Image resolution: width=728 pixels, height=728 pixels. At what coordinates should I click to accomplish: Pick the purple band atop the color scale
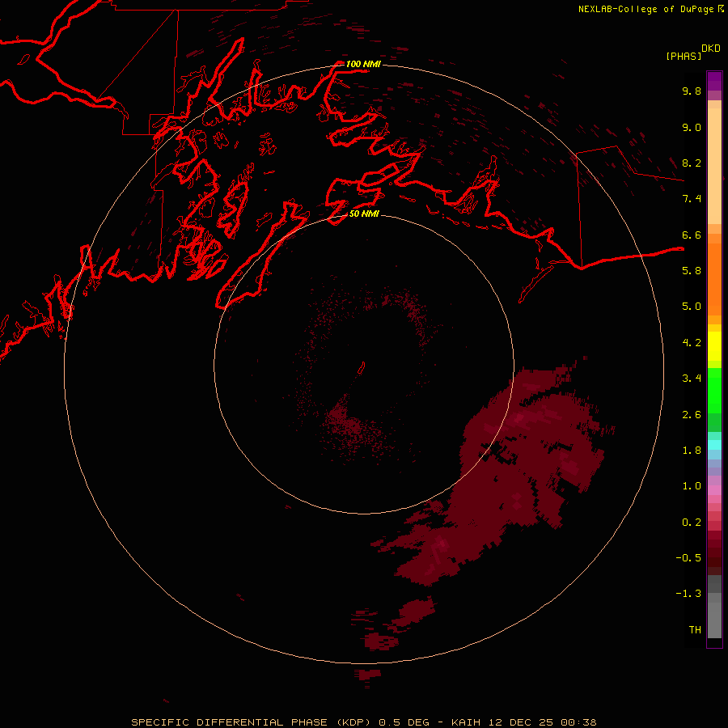[x=714, y=81]
